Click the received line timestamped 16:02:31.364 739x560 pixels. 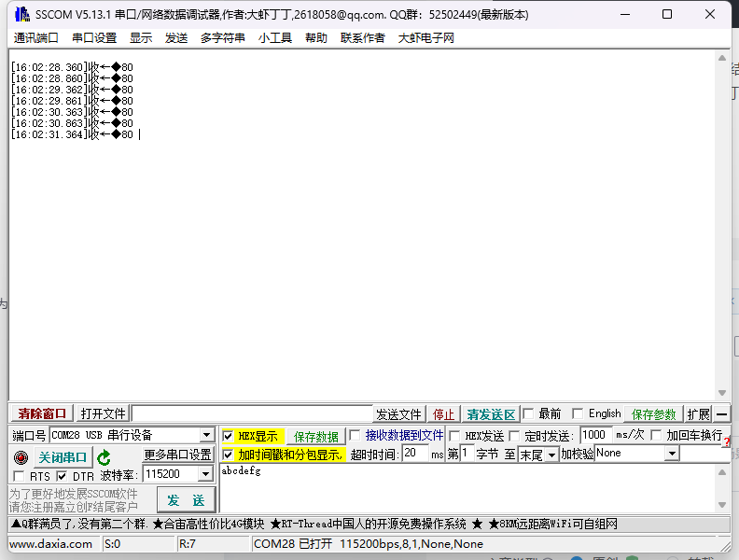tap(72, 134)
